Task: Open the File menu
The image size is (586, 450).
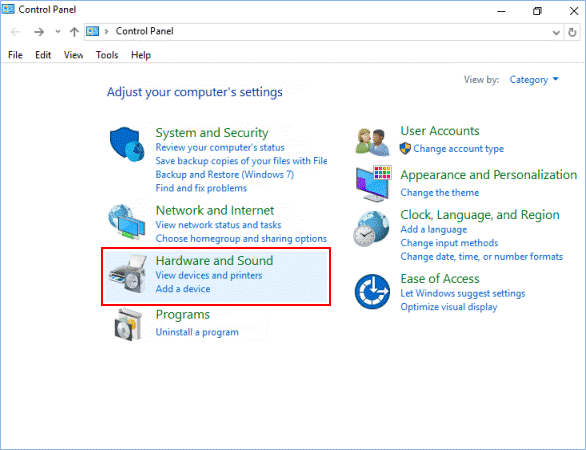Action: [15, 55]
